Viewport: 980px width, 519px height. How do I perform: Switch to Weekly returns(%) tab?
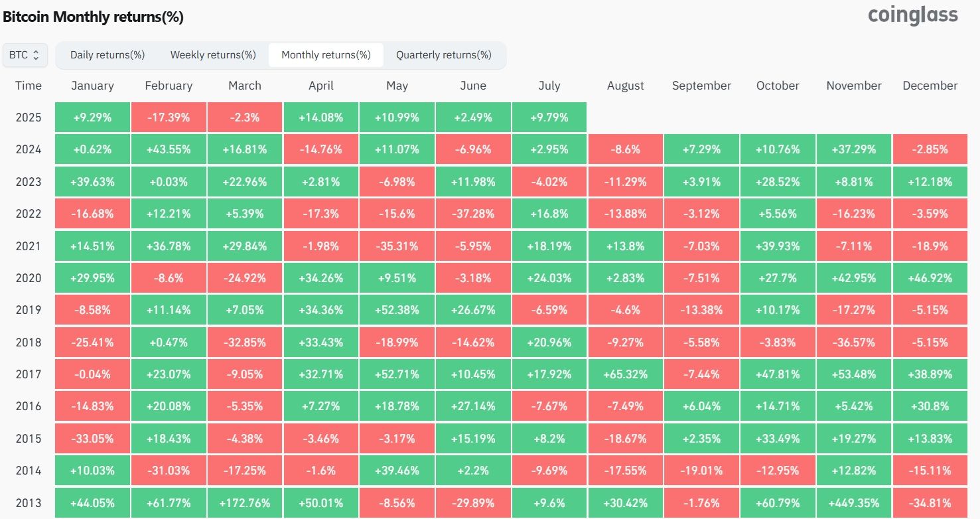click(213, 55)
